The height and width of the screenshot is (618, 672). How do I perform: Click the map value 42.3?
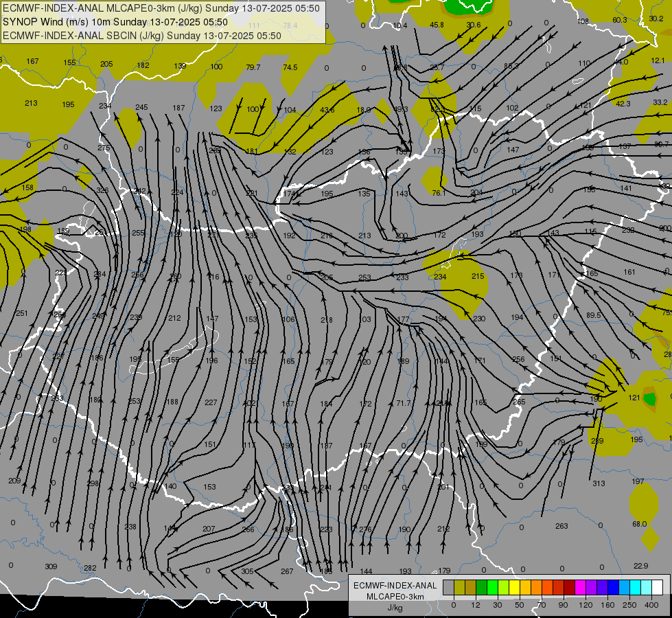(623, 104)
